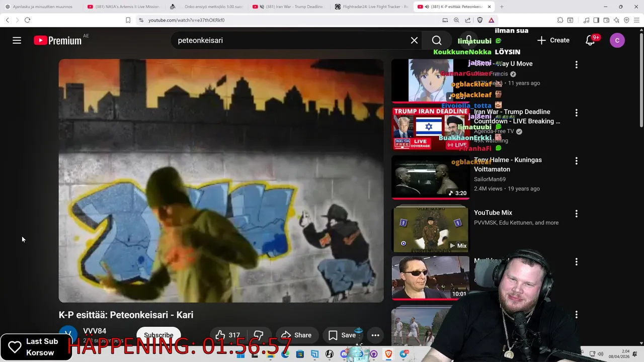Open Tony Halme Kuningas Voittamaton thumbnail

click(430, 177)
